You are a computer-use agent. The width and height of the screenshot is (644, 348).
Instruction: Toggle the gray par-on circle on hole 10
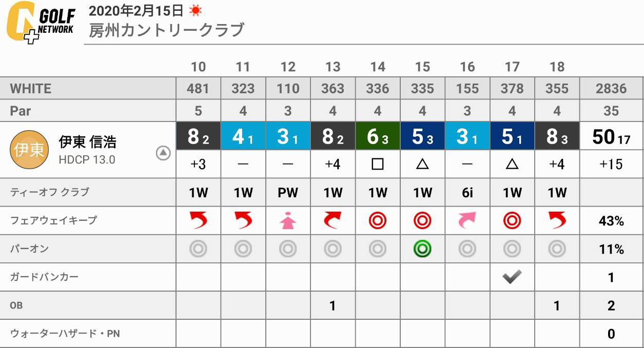pyautogui.click(x=198, y=249)
